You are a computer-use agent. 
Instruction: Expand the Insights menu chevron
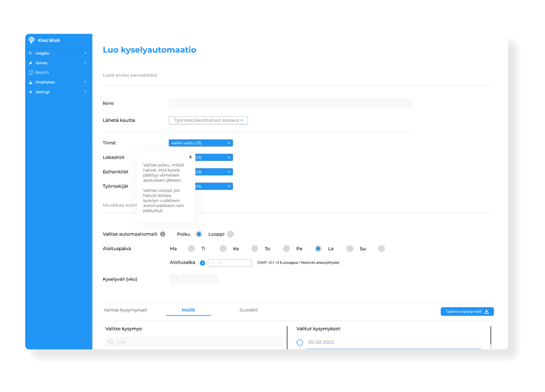coord(85,53)
